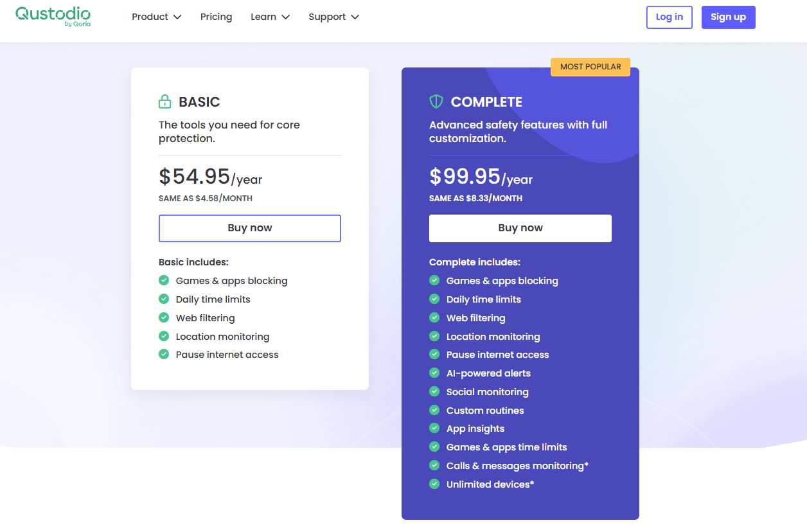Click Basic plan's 'Pause internet access' text
The height and width of the screenshot is (532, 807).
click(227, 355)
